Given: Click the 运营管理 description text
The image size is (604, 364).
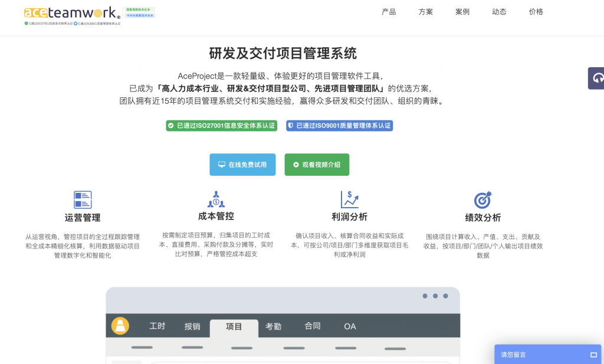Looking at the screenshot, I should (83, 246).
